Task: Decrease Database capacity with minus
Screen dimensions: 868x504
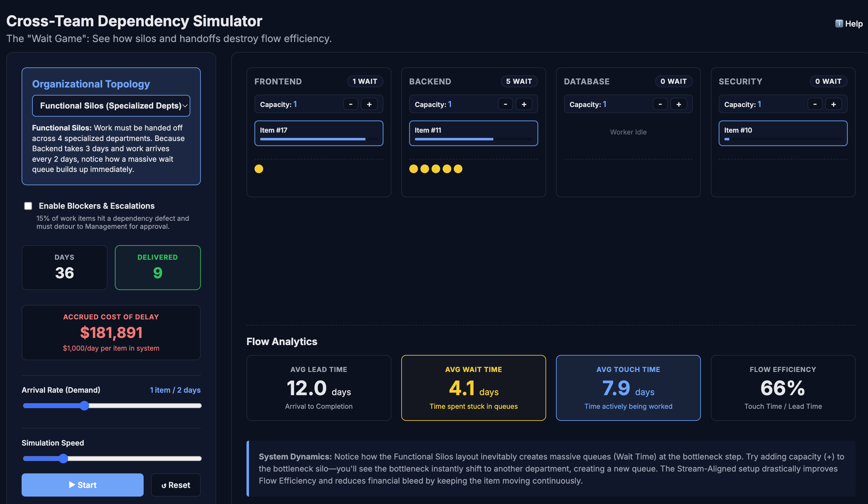Action: (x=660, y=104)
